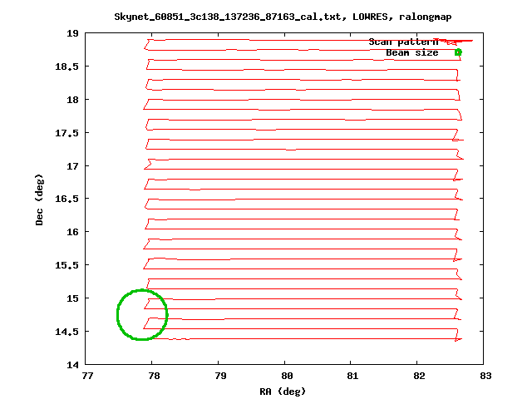Click the RA tick label 83
The width and height of the screenshot is (532, 399).
[x=485, y=376]
